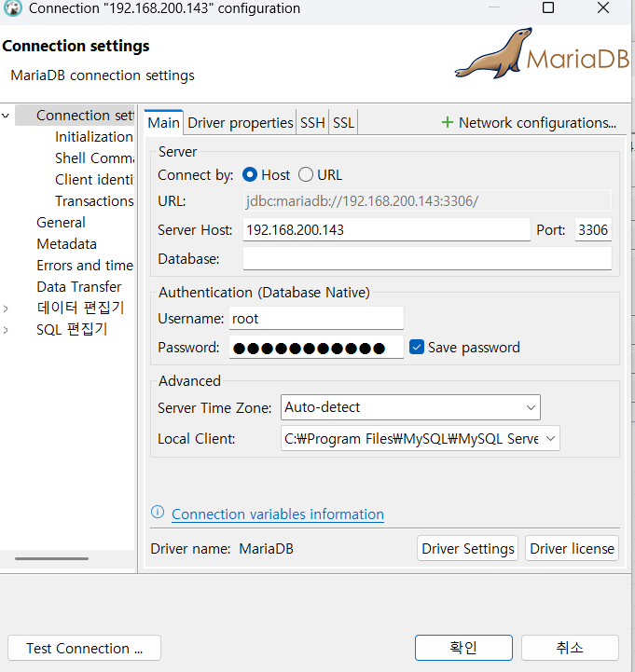Viewport: 635px width, 672px height.
Task: Select Data Transfer tree item
Action: coord(79,287)
